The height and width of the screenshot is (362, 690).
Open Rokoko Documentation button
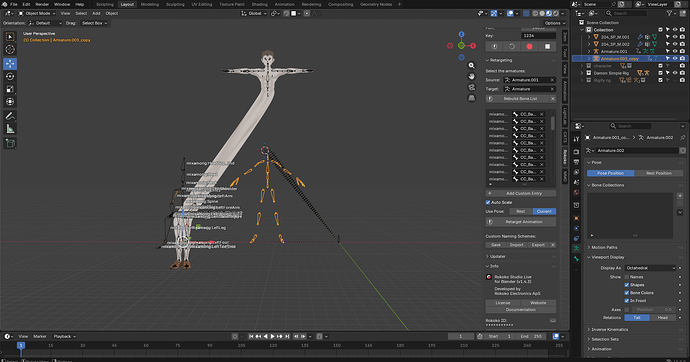coord(521,310)
